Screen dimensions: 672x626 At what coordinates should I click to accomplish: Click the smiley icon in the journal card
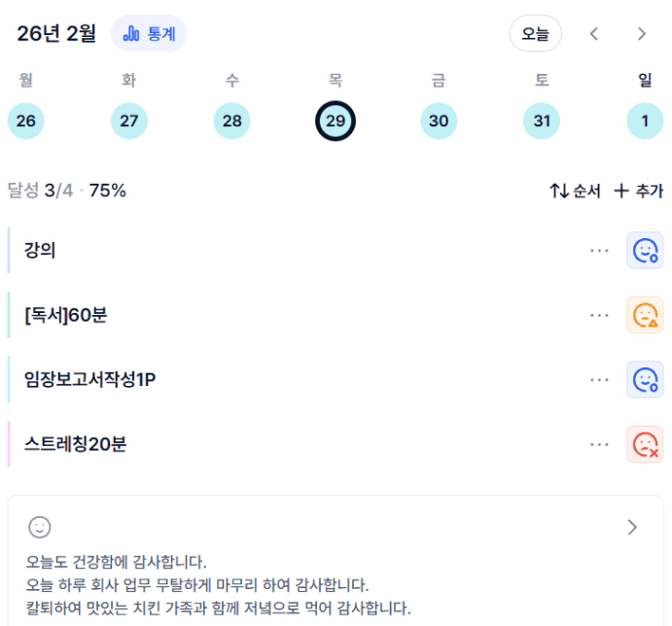tap(39, 527)
